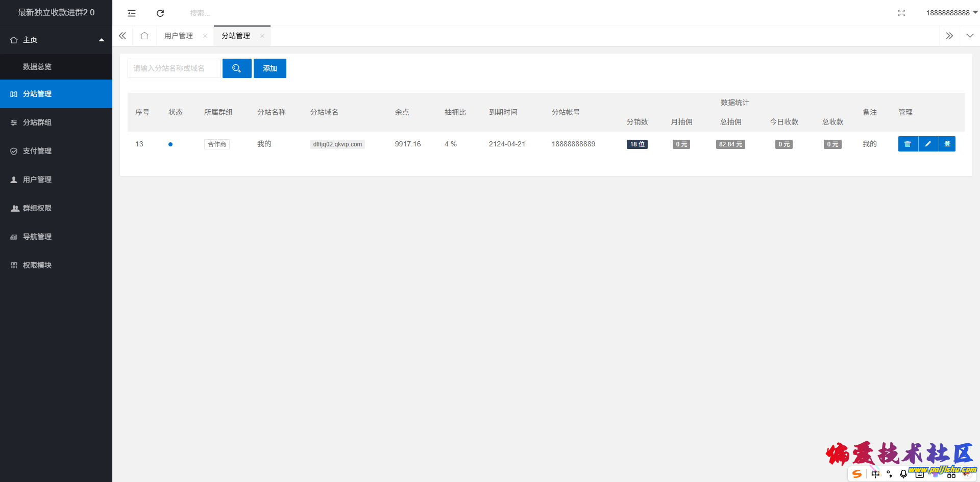980x482 pixels.
Task: Click the magnifier search button
Action: (237, 68)
